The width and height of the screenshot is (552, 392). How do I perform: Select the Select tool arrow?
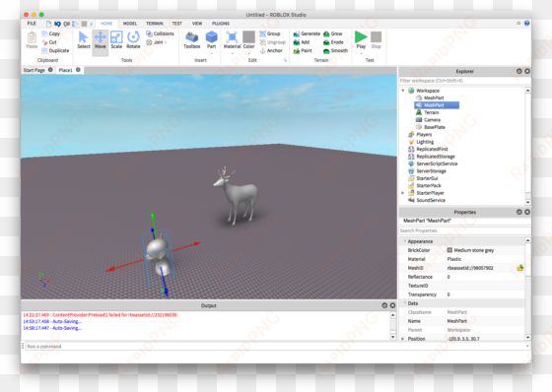(x=84, y=39)
